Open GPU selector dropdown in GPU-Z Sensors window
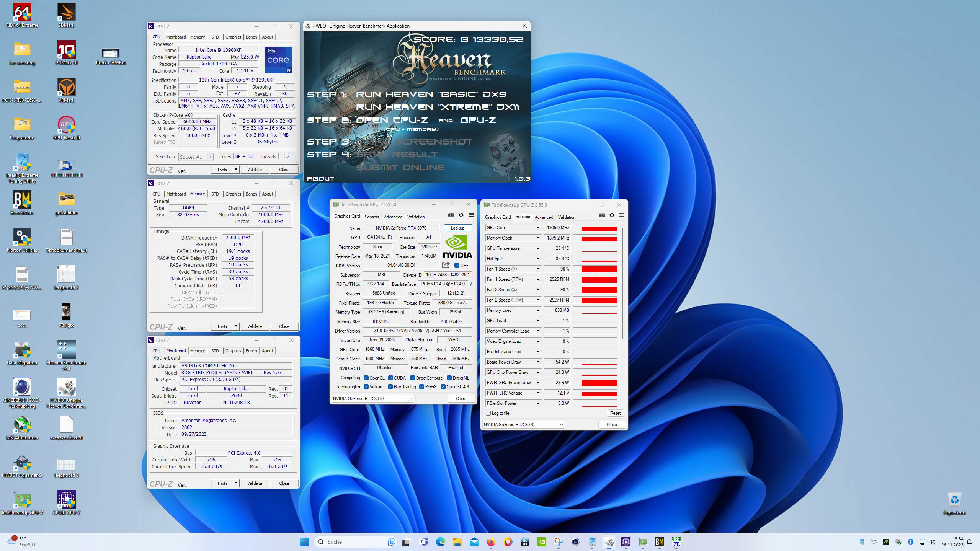The width and height of the screenshot is (980, 551). pos(523,424)
